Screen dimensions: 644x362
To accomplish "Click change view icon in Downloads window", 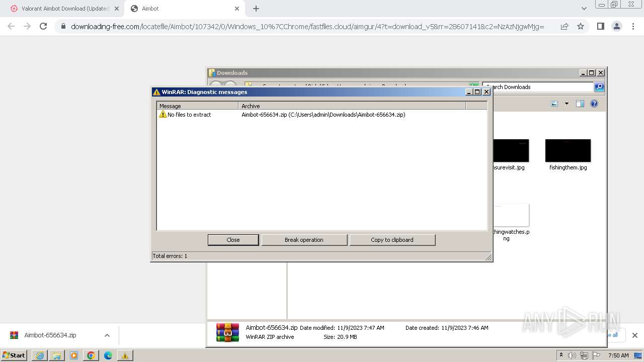I will pyautogui.click(x=554, y=104).
